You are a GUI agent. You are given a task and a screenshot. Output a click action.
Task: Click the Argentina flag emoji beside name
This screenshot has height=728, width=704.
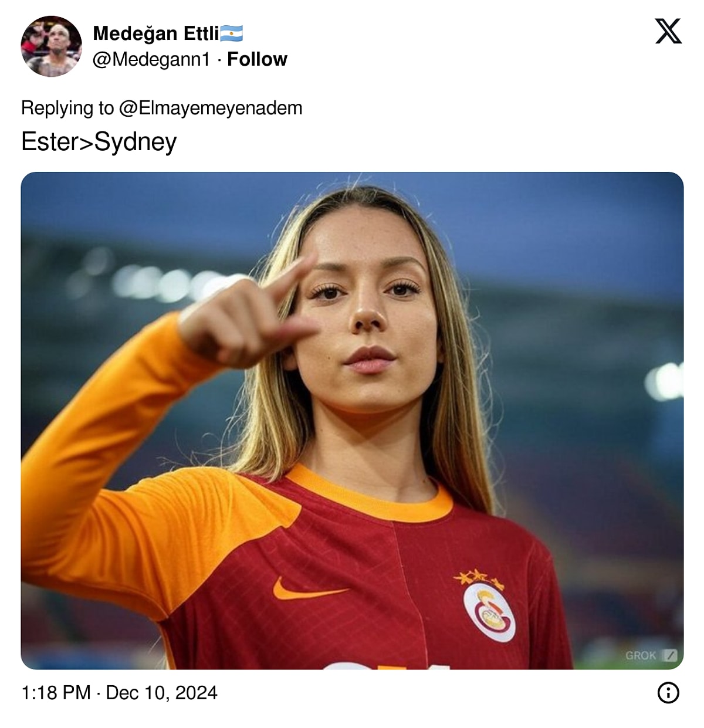tap(232, 33)
